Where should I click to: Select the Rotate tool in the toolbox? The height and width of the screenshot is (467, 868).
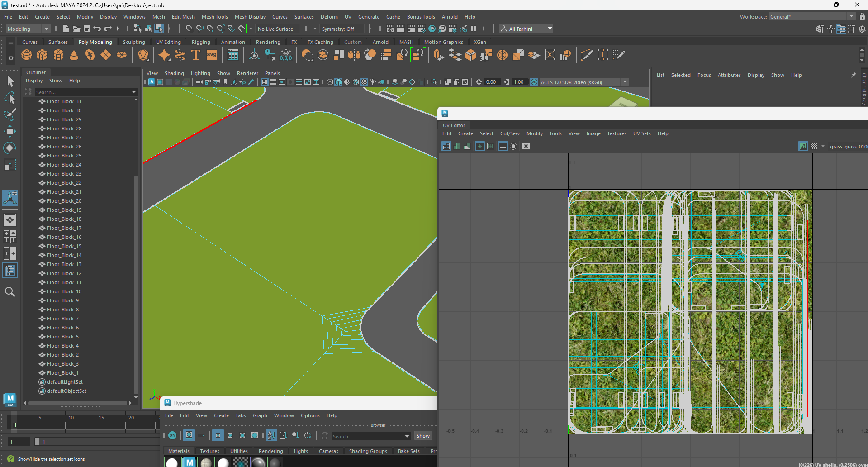10,148
